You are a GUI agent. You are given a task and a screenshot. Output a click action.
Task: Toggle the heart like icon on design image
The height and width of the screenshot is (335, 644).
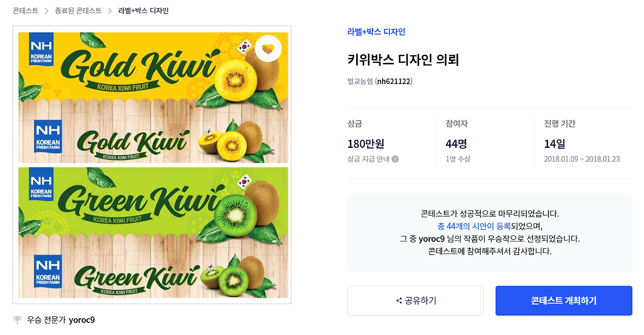(x=268, y=49)
